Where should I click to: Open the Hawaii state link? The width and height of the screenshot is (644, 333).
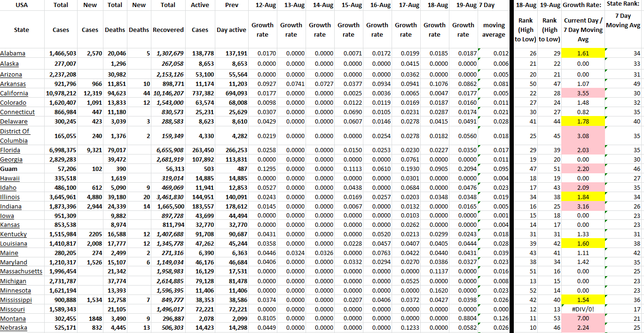click(10, 178)
